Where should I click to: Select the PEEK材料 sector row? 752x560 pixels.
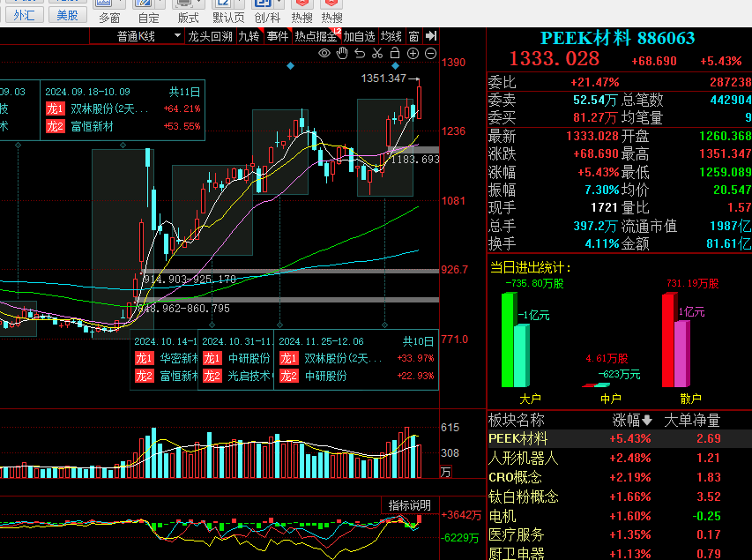point(620,438)
